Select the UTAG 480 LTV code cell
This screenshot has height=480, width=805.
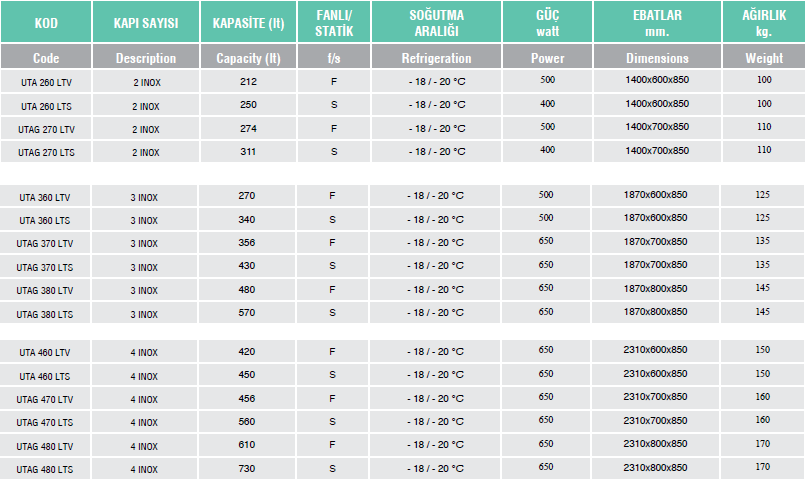(x=45, y=446)
